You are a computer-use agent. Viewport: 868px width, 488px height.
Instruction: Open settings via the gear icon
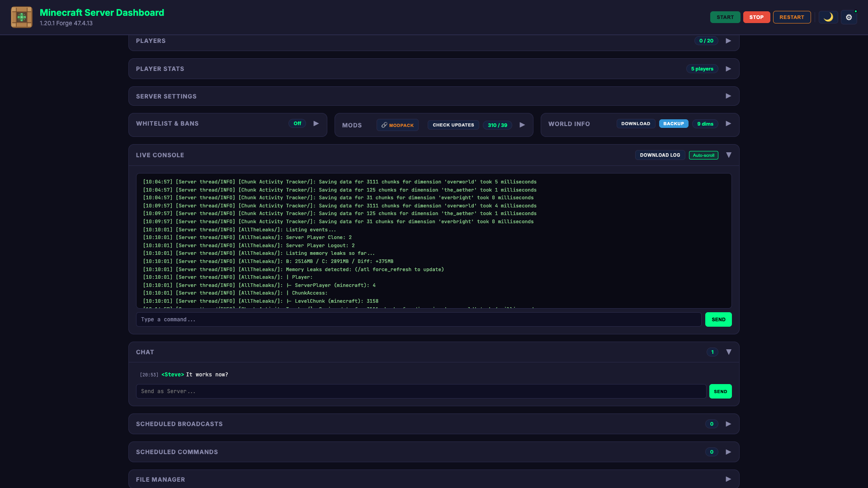click(x=849, y=17)
